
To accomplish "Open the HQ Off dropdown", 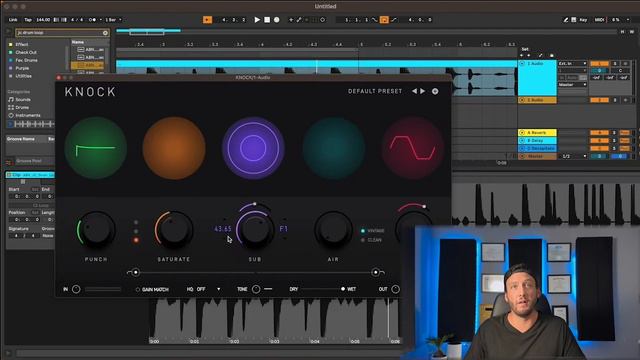I will [x=204, y=289].
